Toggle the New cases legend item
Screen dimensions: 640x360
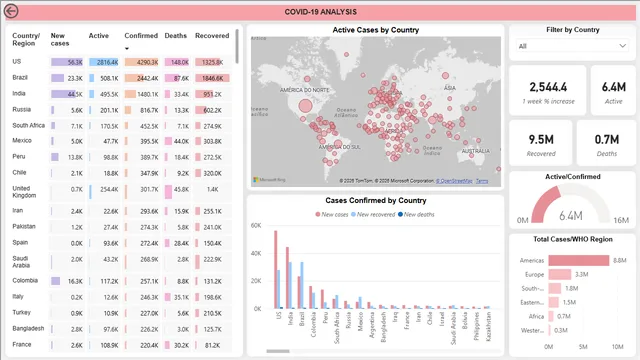click(332, 214)
